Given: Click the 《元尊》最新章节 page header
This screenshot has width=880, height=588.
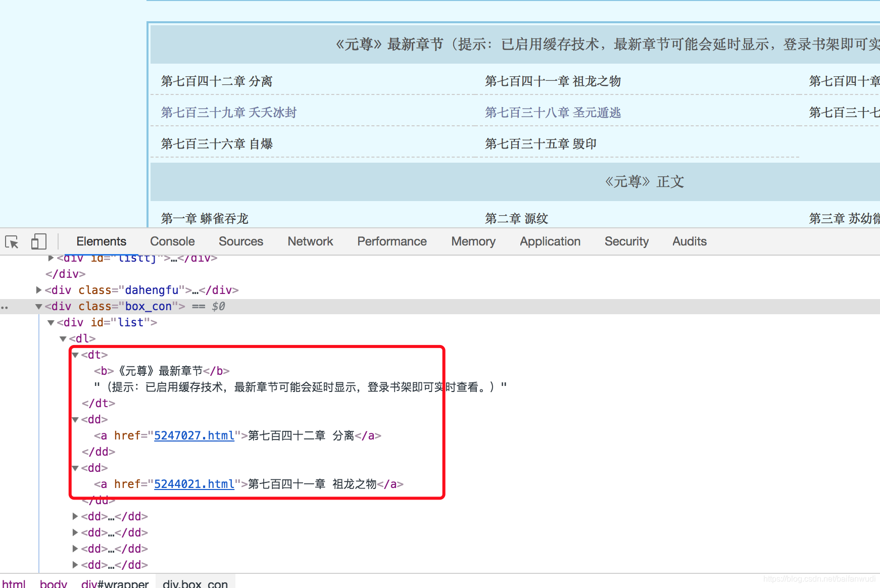Looking at the screenshot, I should pyautogui.click(x=389, y=44).
